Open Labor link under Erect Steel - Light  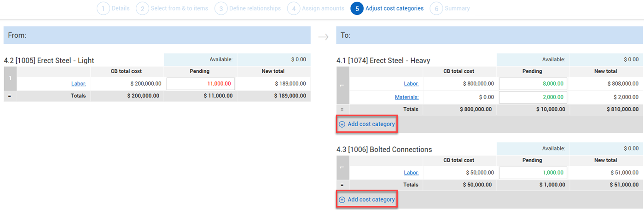coord(78,84)
